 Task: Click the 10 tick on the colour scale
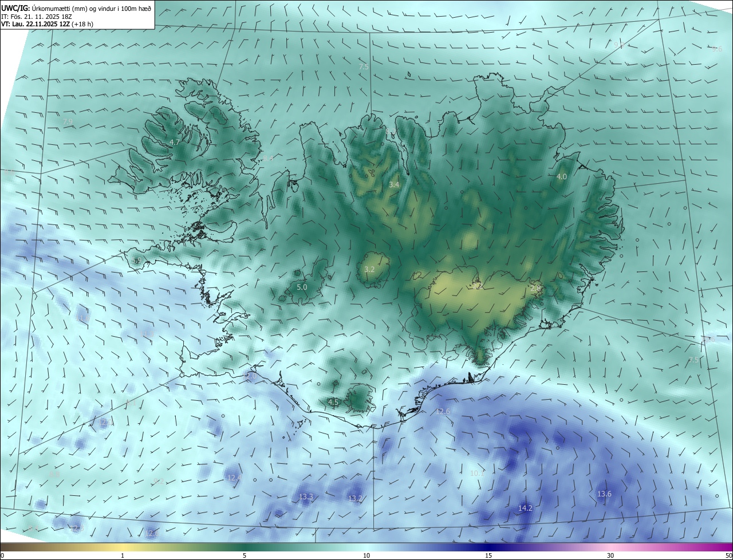click(366, 555)
